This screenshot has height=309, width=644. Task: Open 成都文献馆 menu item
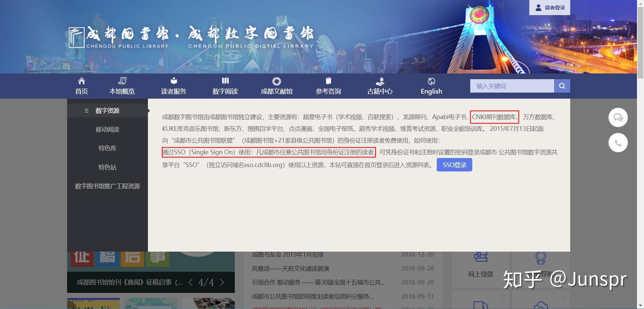pos(277,91)
